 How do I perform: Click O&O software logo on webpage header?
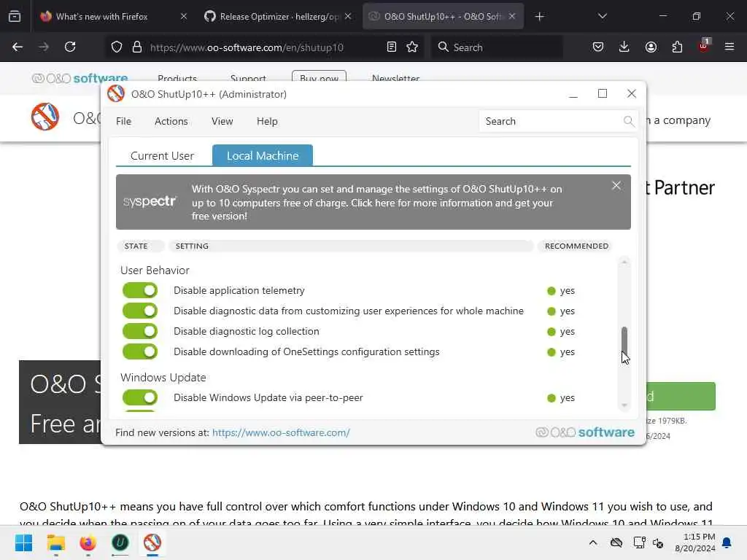point(80,78)
